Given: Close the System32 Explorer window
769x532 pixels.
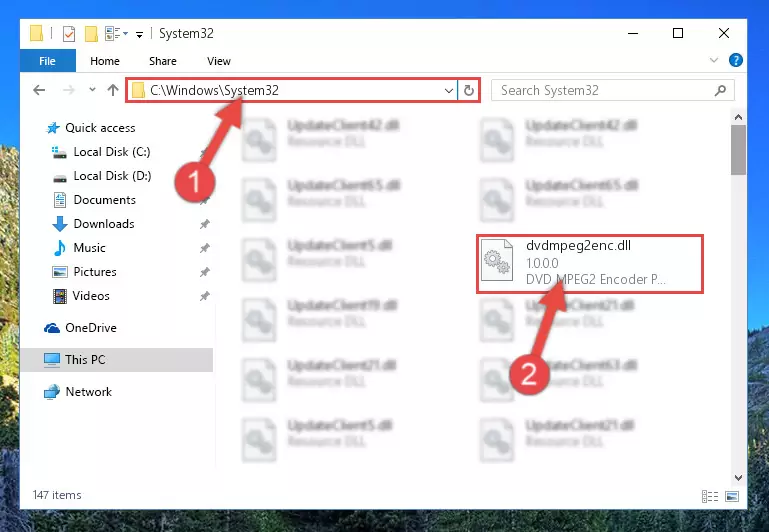Looking at the screenshot, I should [x=724, y=33].
